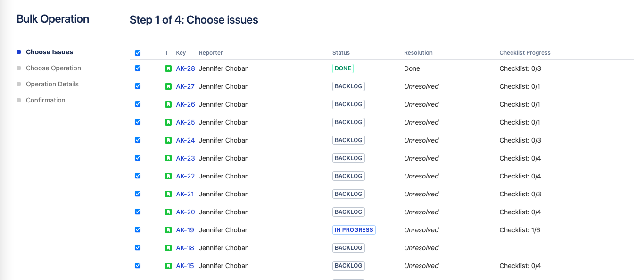Image resolution: width=644 pixels, height=280 pixels.
Task: Click the green story icon beside AK-25
Action: pyautogui.click(x=168, y=122)
